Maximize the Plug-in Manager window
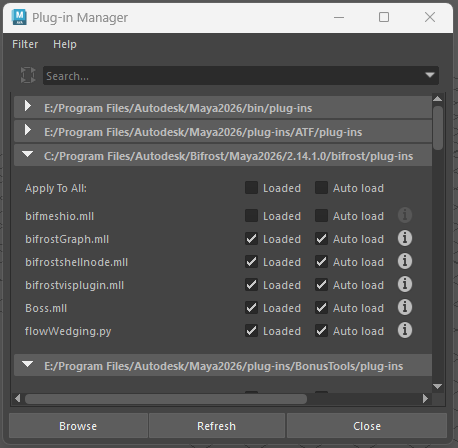The height and width of the screenshot is (448, 458). 384,17
